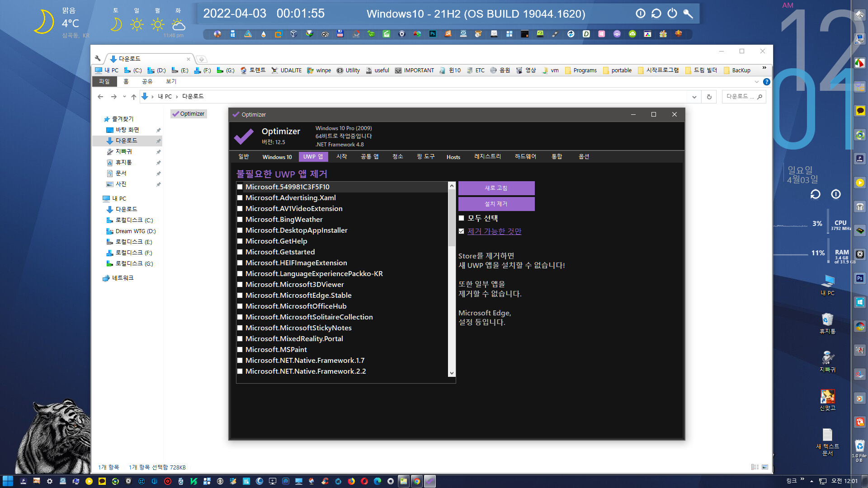The height and width of the screenshot is (488, 868).
Task: Click the 설치 제거 button
Action: click(496, 204)
